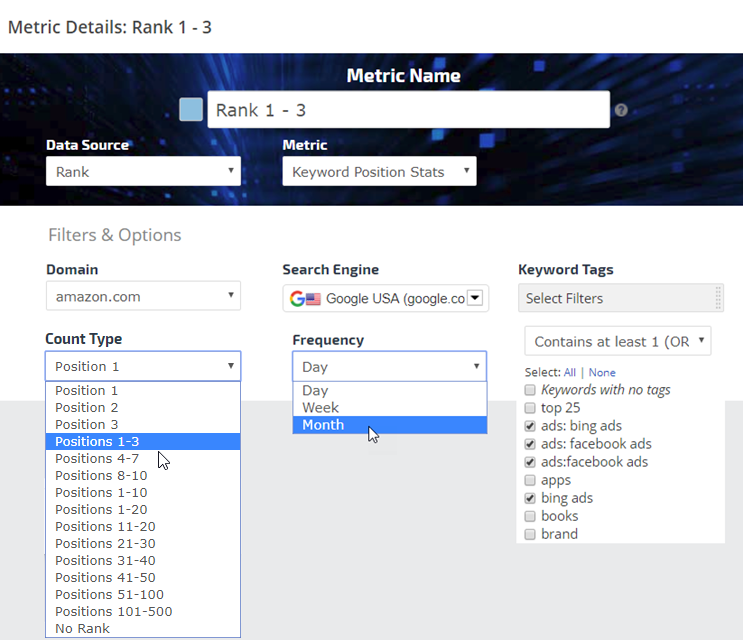
Task: Click the 'All' select link
Action: pos(570,373)
